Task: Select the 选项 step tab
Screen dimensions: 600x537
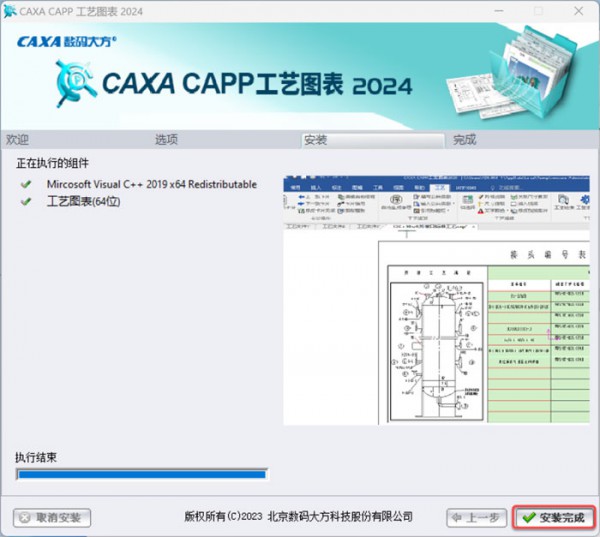Action: pyautogui.click(x=166, y=140)
